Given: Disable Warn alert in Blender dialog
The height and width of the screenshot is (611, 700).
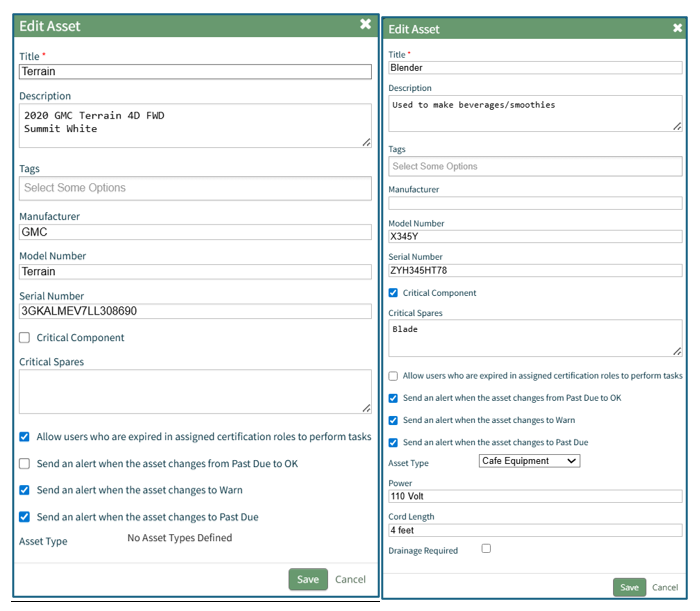Looking at the screenshot, I should [x=394, y=420].
